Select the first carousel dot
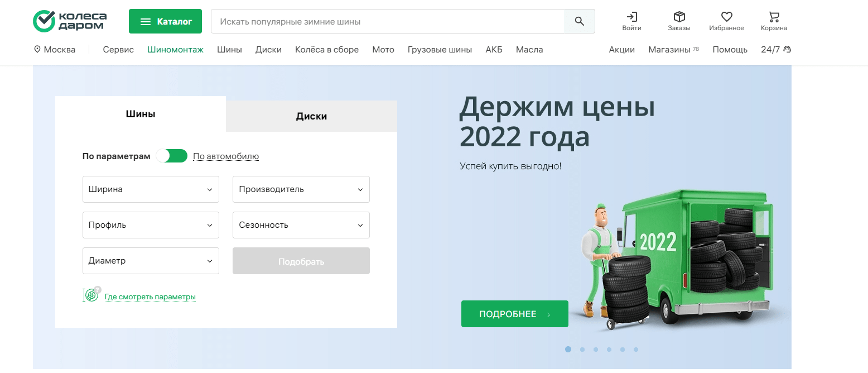The height and width of the screenshot is (373, 868). pyautogui.click(x=568, y=350)
